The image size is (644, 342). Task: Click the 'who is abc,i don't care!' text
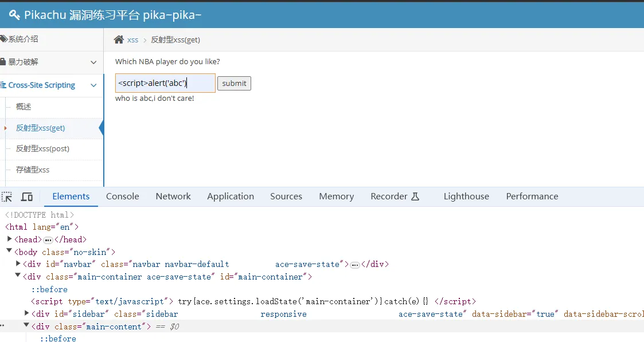point(154,99)
